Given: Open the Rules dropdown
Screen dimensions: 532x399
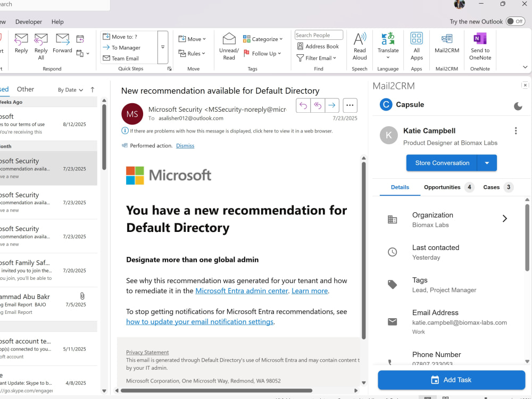Looking at the screenshot, I should click(x=192, y=53).
